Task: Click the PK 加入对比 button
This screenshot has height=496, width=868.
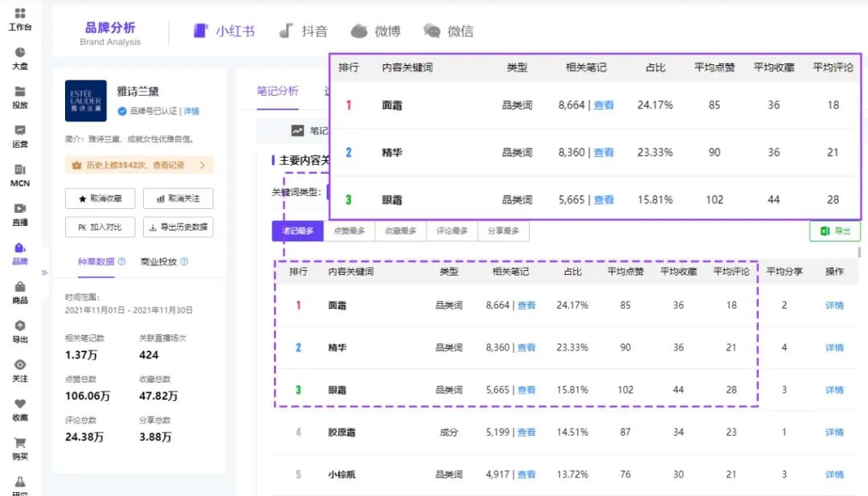Action: 100,227
